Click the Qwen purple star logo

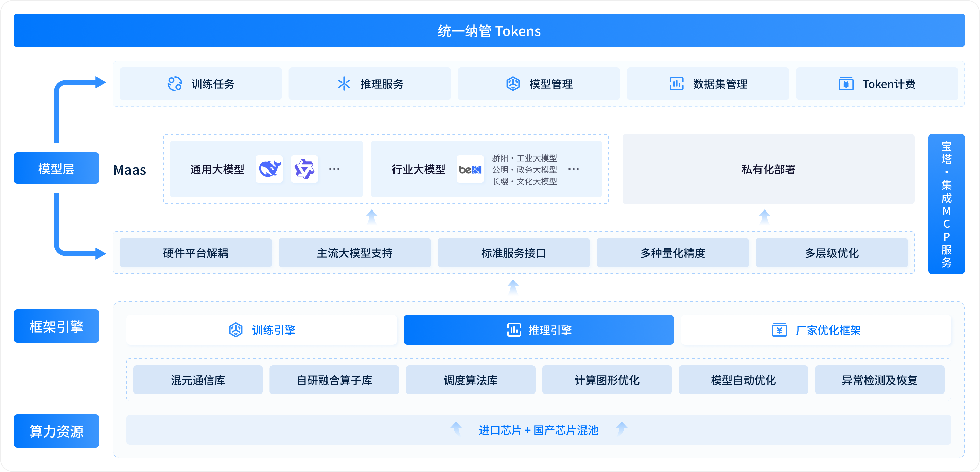304,169
